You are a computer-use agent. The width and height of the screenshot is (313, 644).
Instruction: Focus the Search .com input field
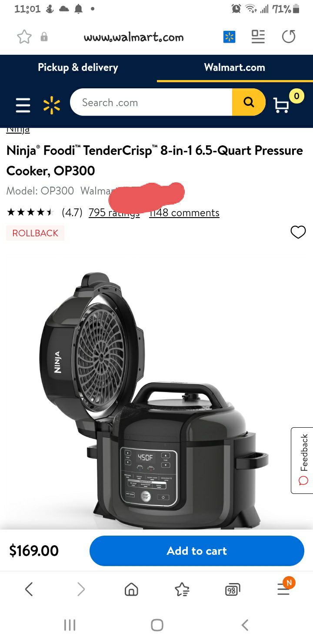(x=151, y=102)
